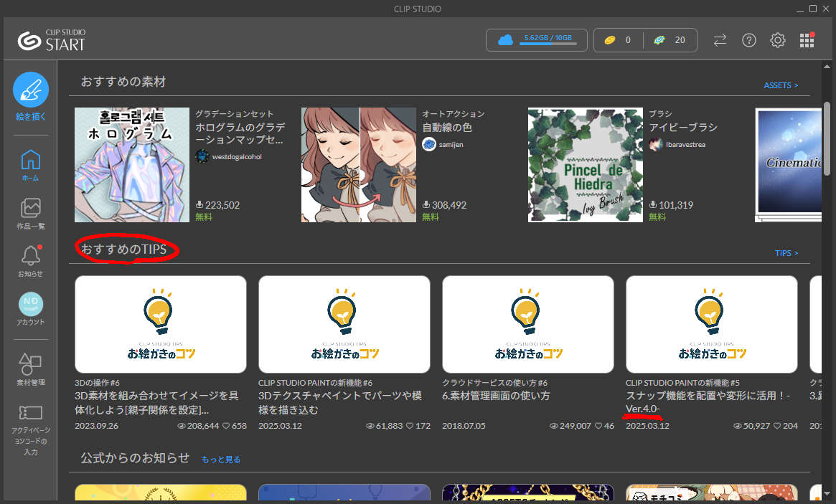Click the Draw brush icon in sidebar

pos(31,90)
